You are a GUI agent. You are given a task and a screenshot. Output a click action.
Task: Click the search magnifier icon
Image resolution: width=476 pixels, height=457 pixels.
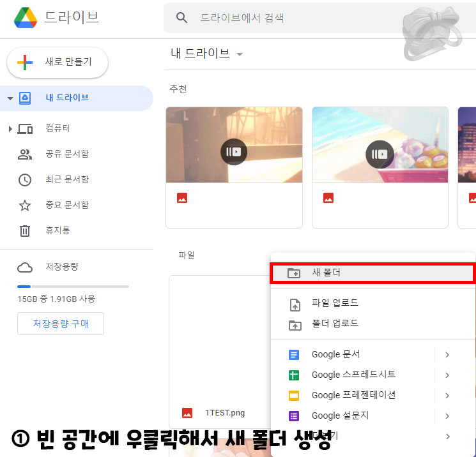[181, 18]
